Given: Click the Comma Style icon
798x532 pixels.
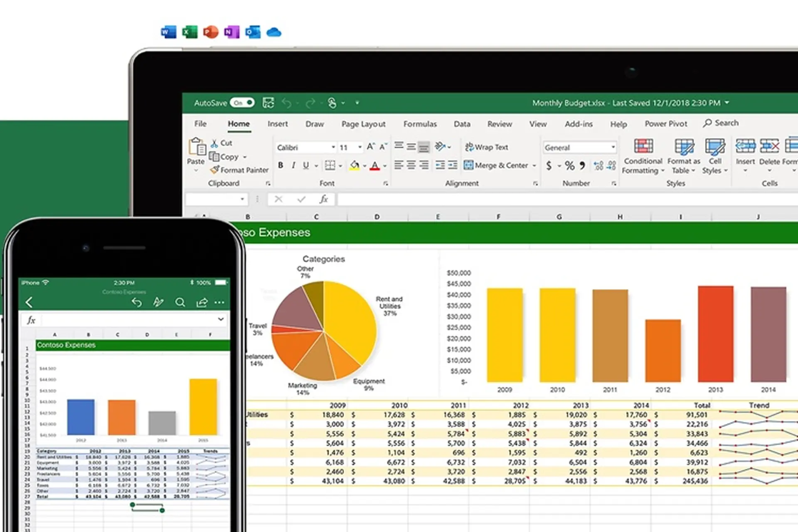Looking at the screenshot, I should [x=582, y=165].
